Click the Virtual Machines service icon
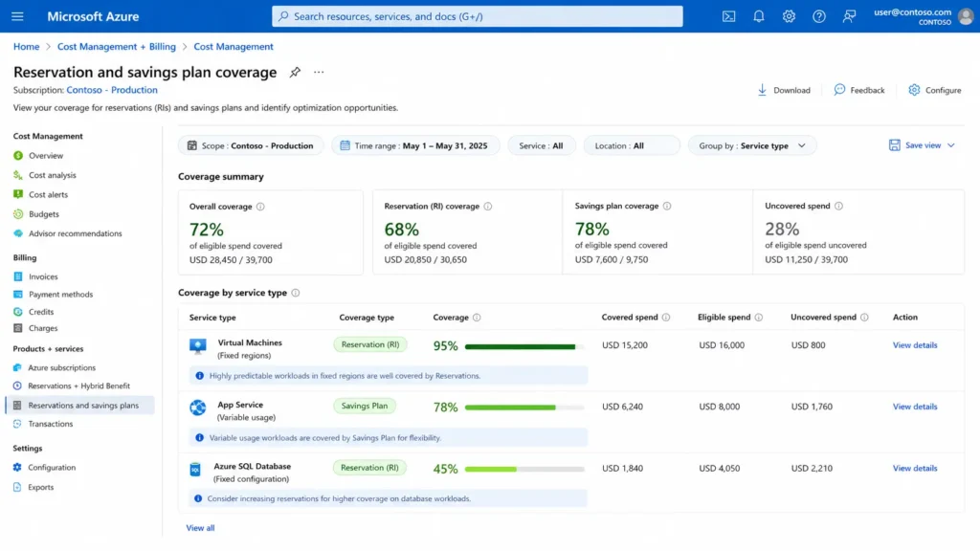 (x=198, y=346)
